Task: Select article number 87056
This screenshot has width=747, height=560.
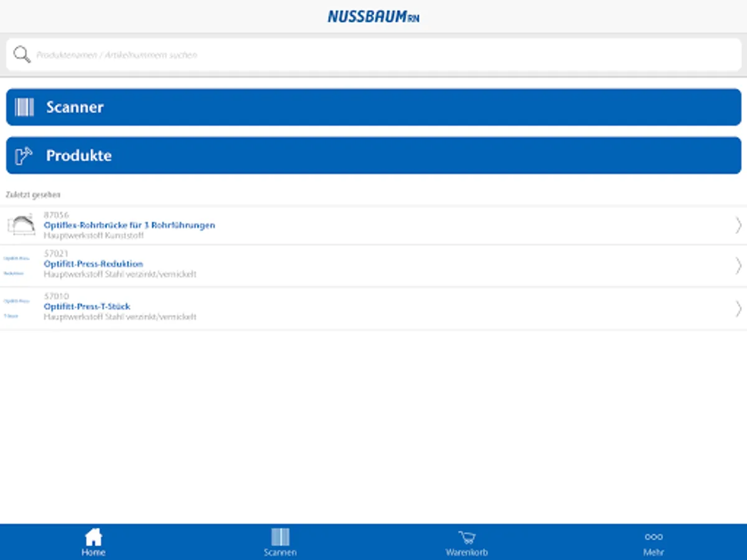Action: tap(56, 215)
